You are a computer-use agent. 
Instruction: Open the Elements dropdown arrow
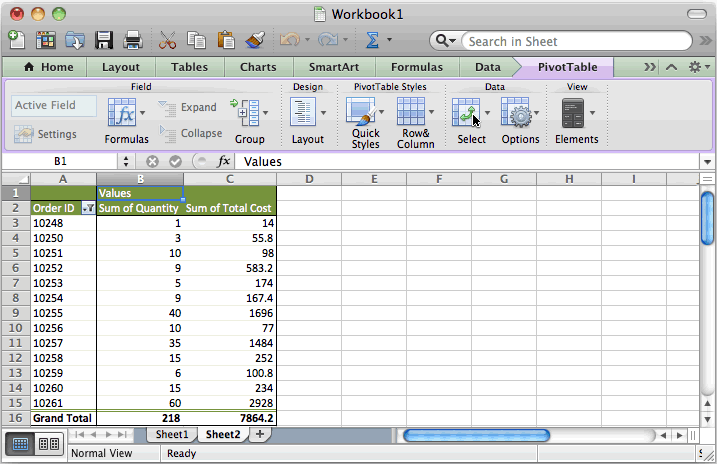(592, 112)
